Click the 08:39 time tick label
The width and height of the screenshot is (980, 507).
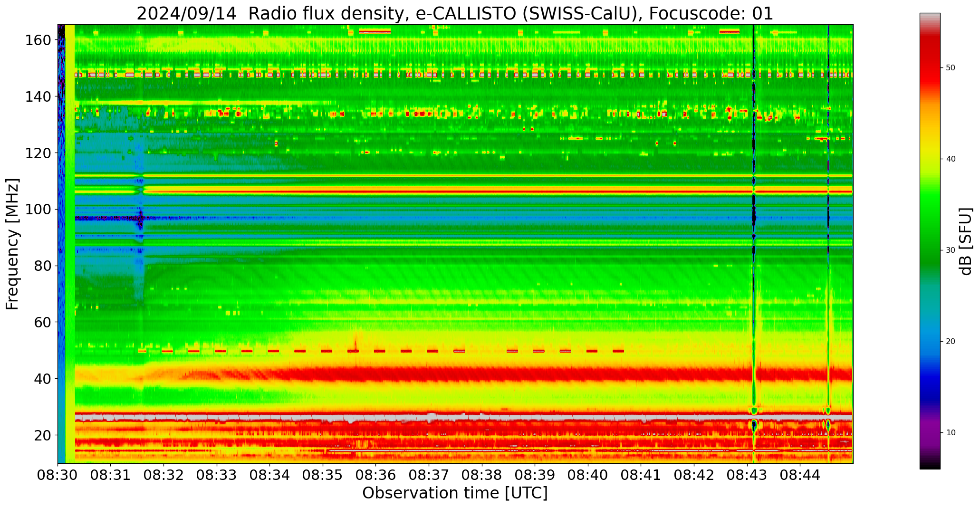click(535, 475)
